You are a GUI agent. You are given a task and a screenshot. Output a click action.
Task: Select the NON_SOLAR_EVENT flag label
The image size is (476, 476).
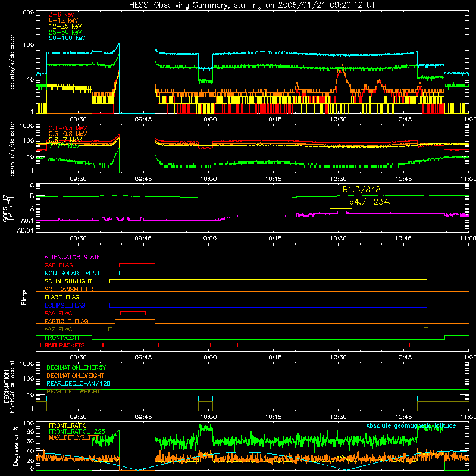72,273
